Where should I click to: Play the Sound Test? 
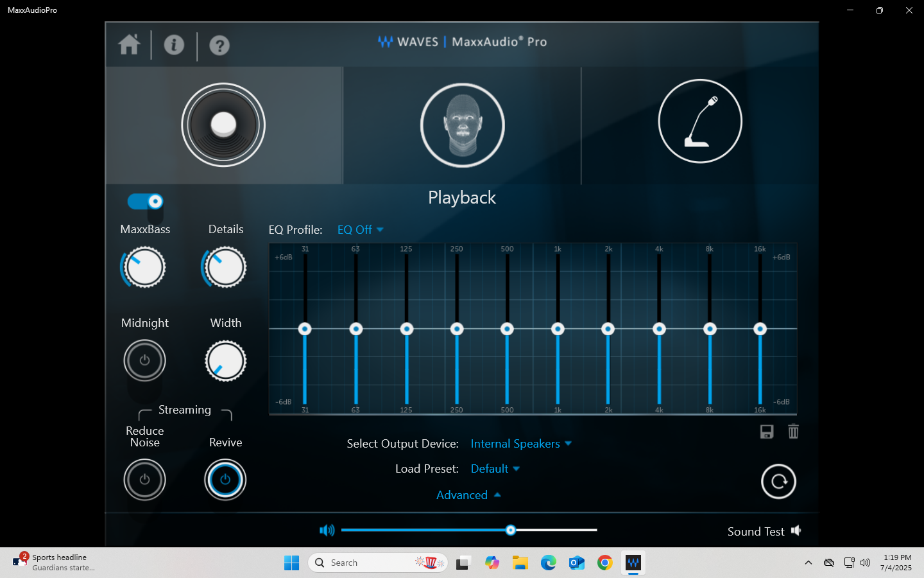pyautogui.click(x=756, y=531)
